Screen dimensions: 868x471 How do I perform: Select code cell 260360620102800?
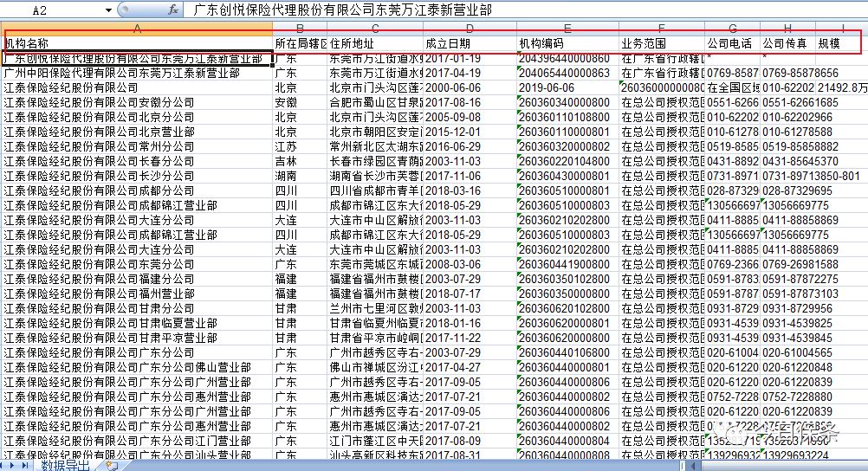coord(567,309)
